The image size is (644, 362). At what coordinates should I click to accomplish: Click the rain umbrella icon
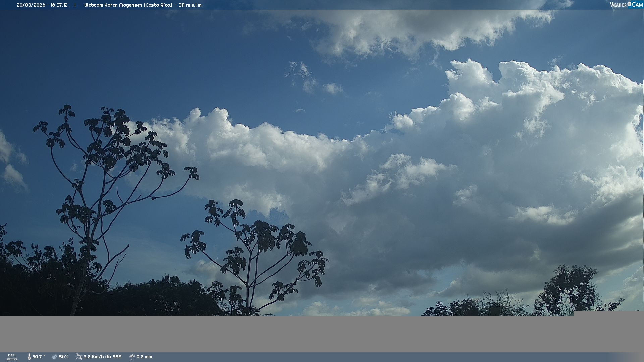132,357
